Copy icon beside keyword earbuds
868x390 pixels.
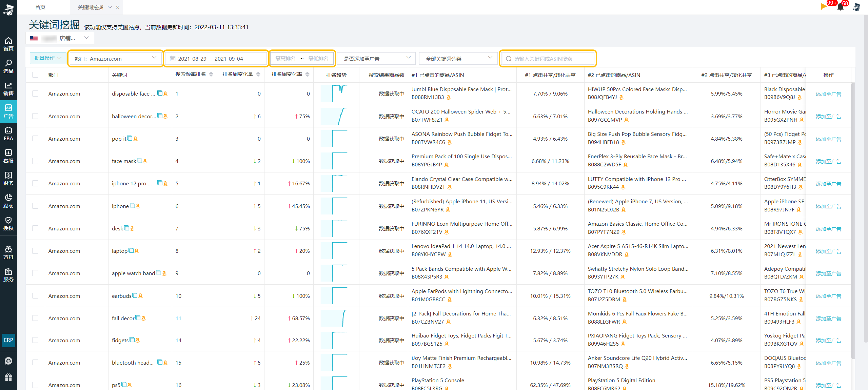[135, 295]
